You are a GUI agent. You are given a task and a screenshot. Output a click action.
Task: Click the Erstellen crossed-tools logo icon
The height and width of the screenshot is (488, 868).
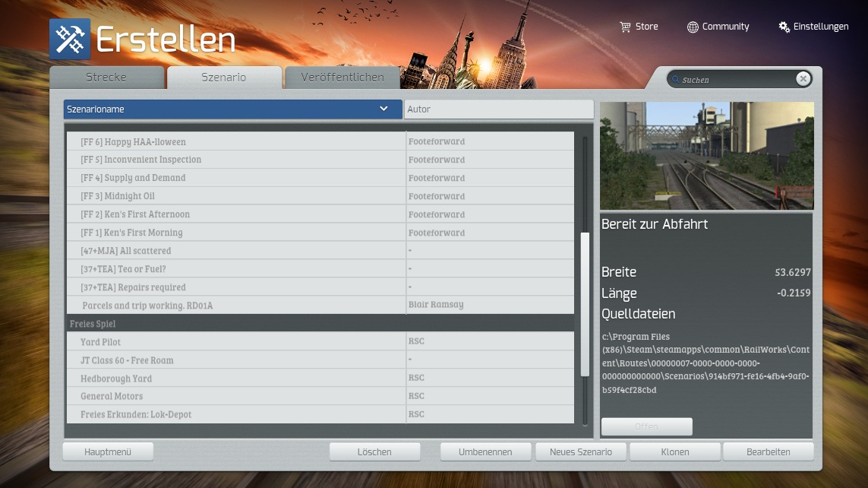[70, 40]
